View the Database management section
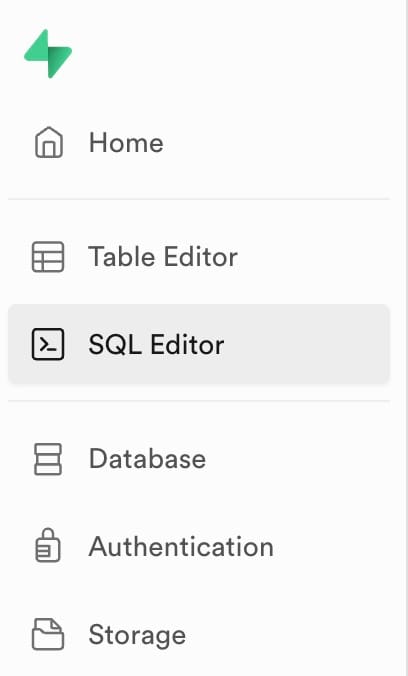 pyautogui.click(x=199, y=459)
